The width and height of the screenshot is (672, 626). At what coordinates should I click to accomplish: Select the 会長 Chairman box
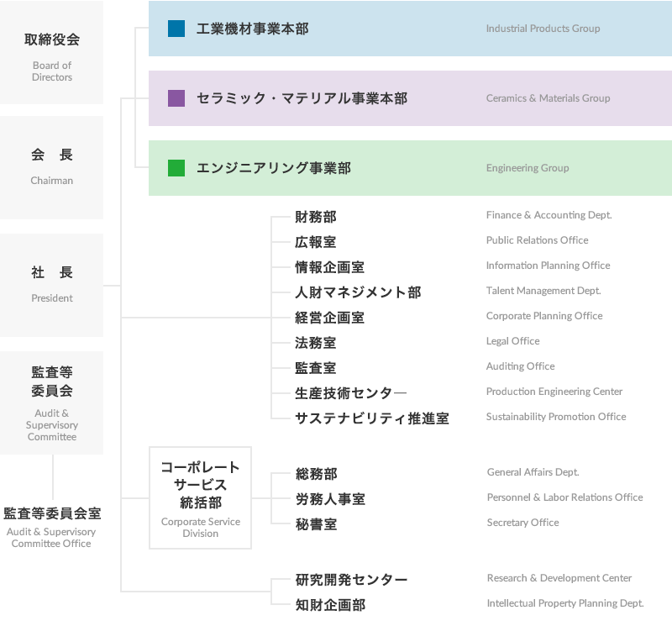(x=51, y=168)
